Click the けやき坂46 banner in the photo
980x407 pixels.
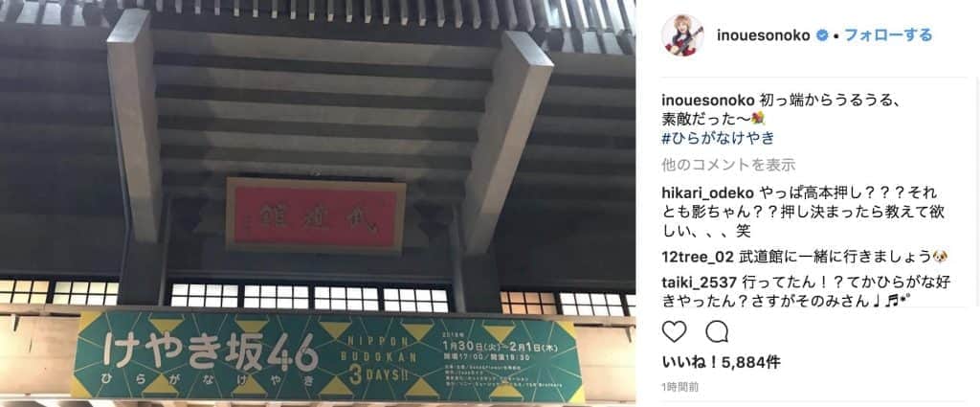[x=327, y=358]
